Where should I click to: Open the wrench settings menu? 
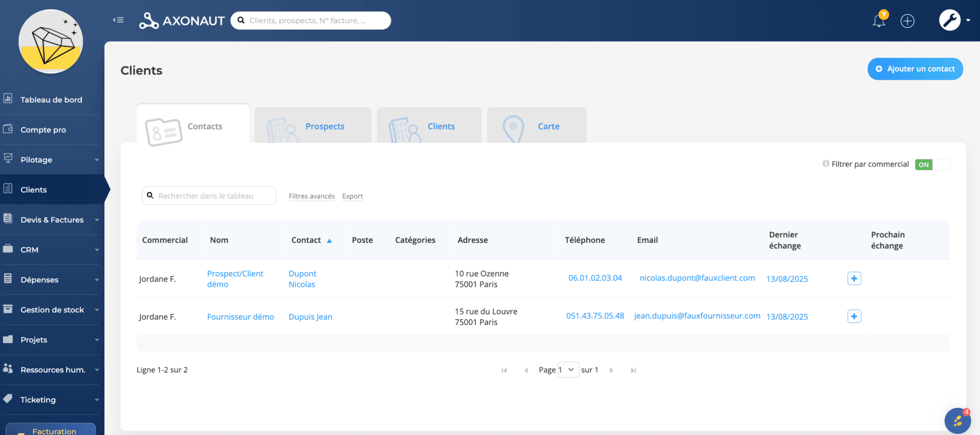click(x=950, y=20)
